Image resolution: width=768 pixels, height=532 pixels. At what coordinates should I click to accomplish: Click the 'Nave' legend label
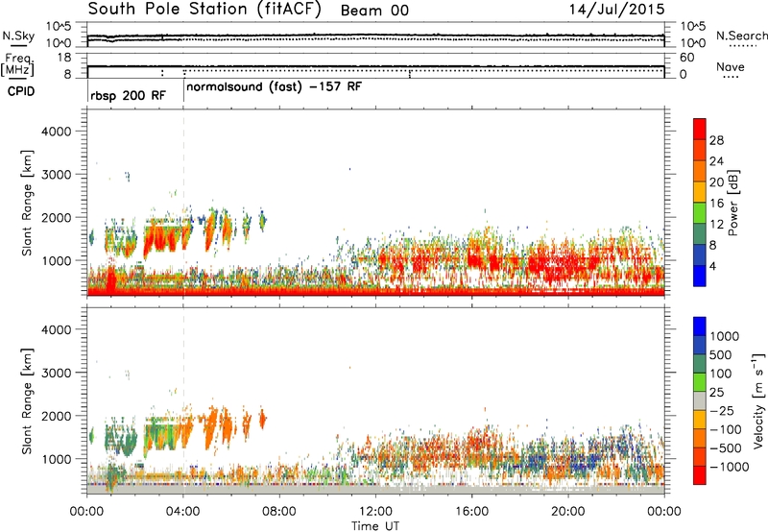tap(731, 66)
